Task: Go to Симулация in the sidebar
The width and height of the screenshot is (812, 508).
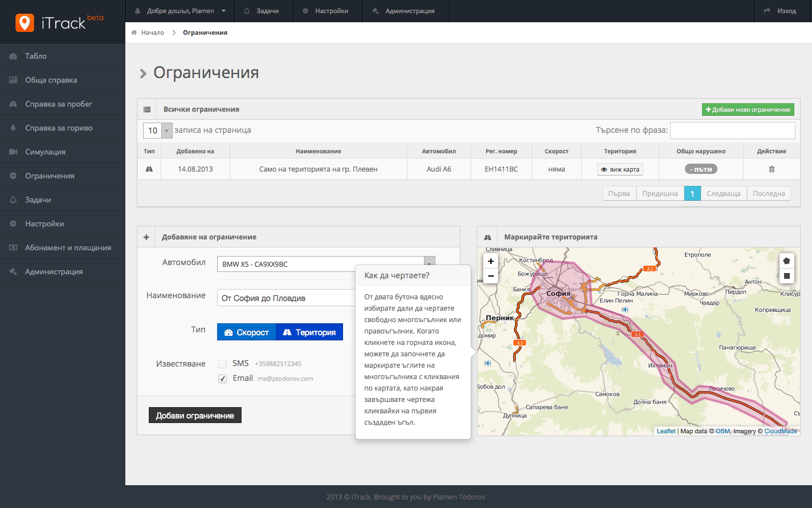Action: click(x=63, y=152)
